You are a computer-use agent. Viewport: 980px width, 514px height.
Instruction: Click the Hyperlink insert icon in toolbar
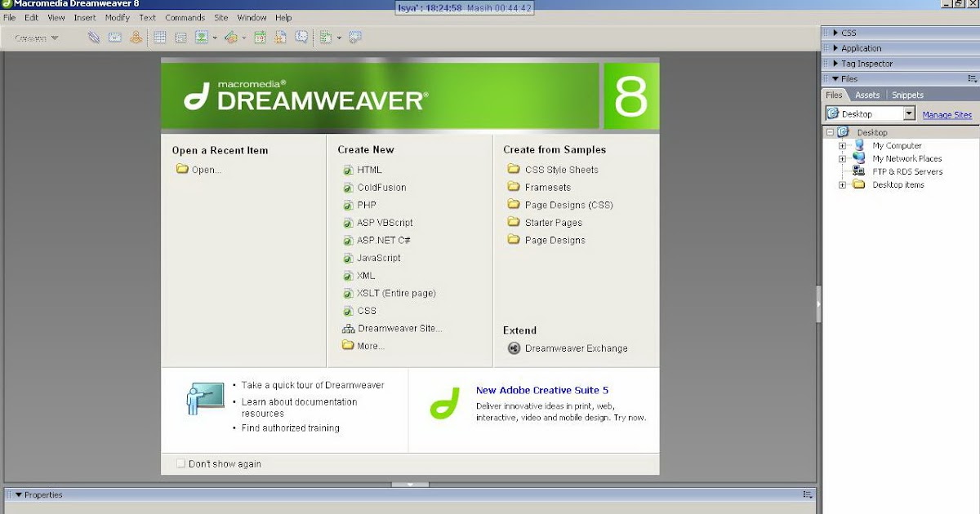[94, 38]
